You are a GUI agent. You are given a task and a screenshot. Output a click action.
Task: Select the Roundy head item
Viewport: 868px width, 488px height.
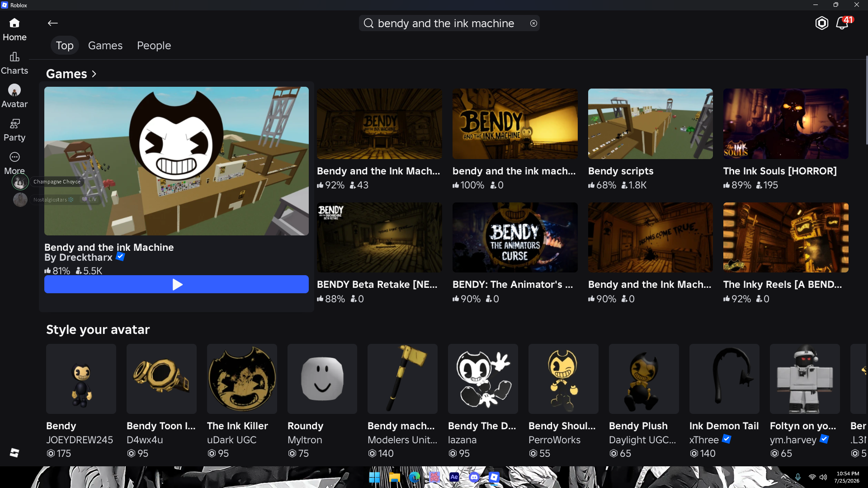click(x=322, y=379)
